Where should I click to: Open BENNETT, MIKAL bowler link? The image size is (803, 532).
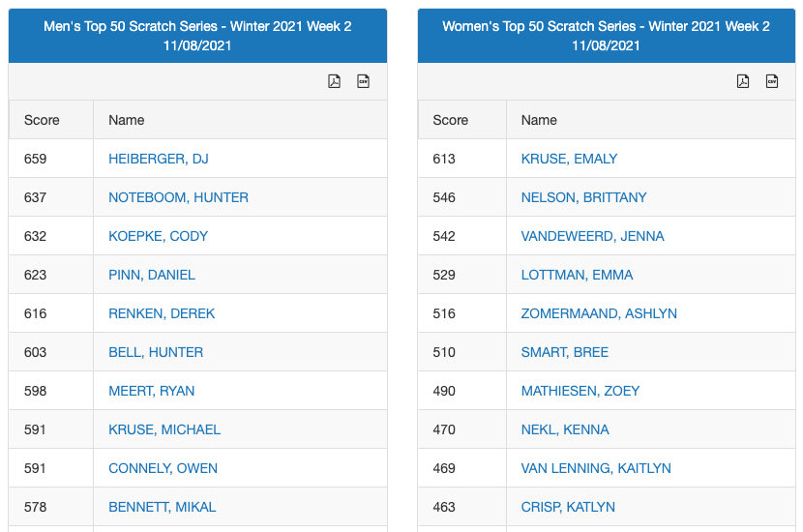coord(162,507)
